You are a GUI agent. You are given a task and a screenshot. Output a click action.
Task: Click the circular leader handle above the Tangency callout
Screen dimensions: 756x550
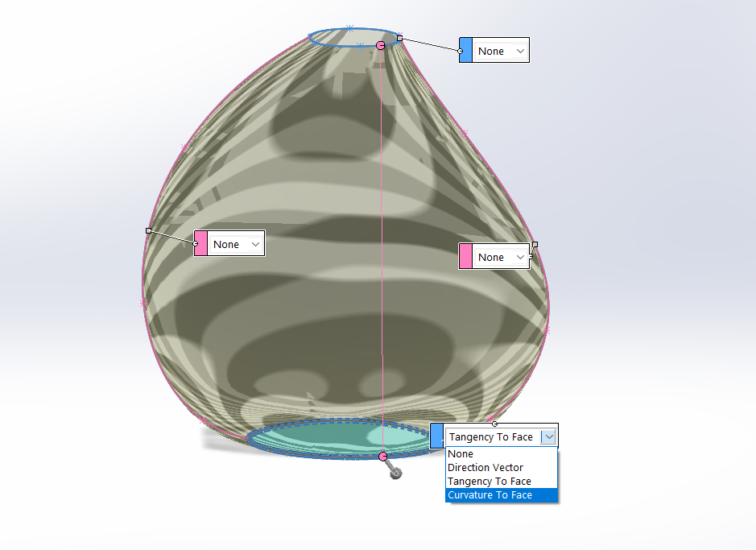[495, 424]
